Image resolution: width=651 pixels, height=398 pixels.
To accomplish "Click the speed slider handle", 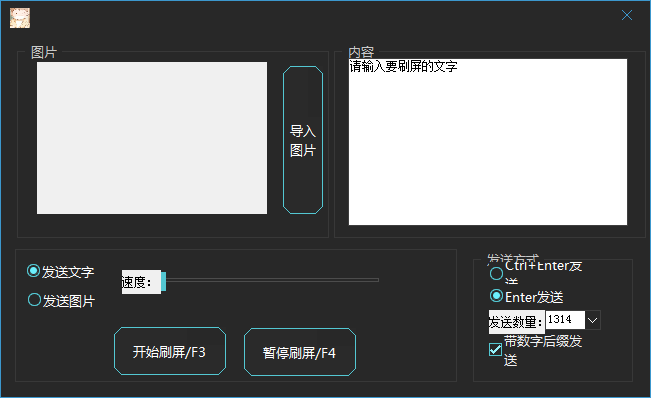I will pos(164,282).
